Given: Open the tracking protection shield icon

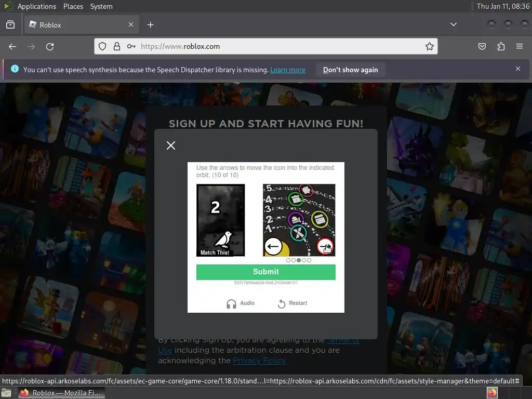Looking at the screenshot, I should (x=102, y=46).
